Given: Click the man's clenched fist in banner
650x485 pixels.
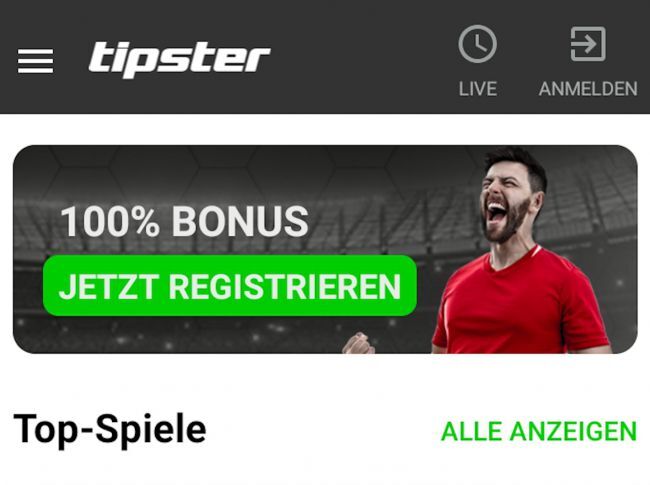Looking at the screenshot, I should pyautogui.click(x=359, y=343).
